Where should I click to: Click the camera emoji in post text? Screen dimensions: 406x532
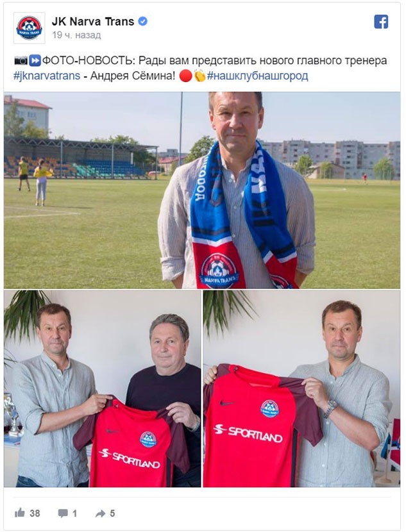21,61
